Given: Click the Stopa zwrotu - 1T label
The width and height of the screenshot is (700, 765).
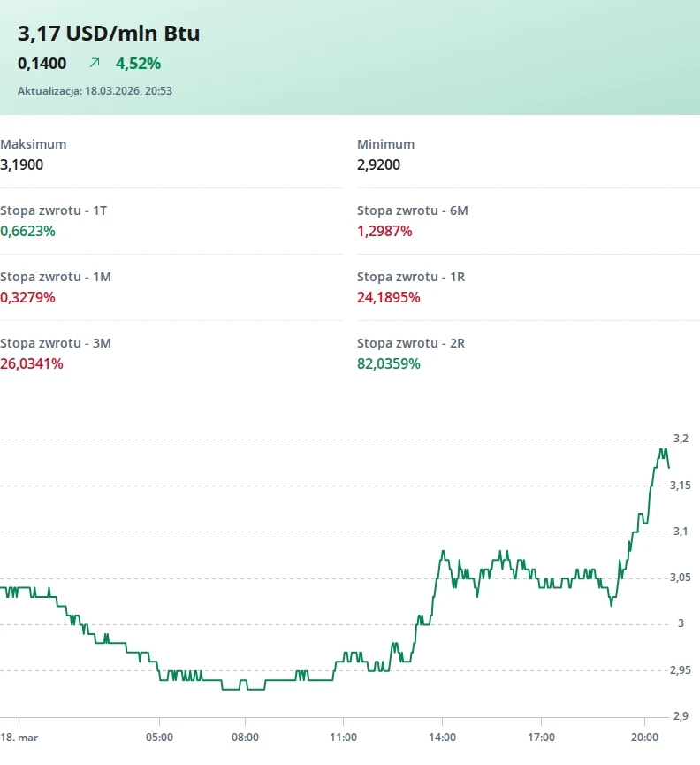Looking at the screenshot, I should pos(54,210).
